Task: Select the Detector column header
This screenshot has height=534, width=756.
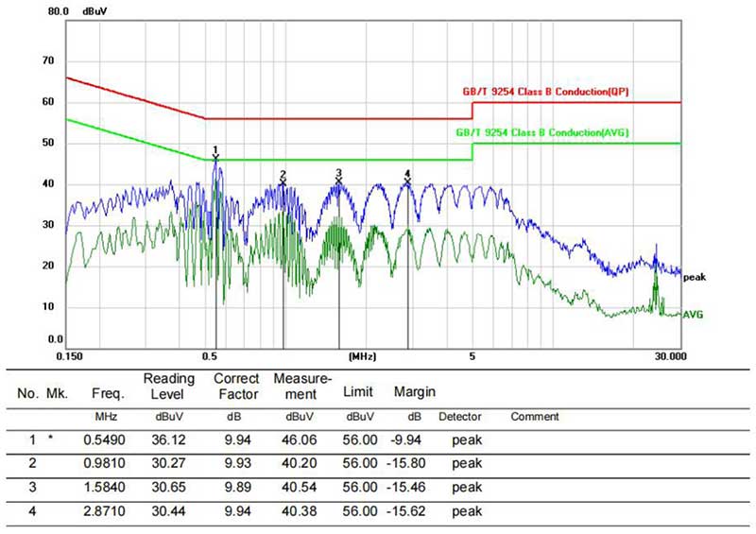Action: point(459,417)
